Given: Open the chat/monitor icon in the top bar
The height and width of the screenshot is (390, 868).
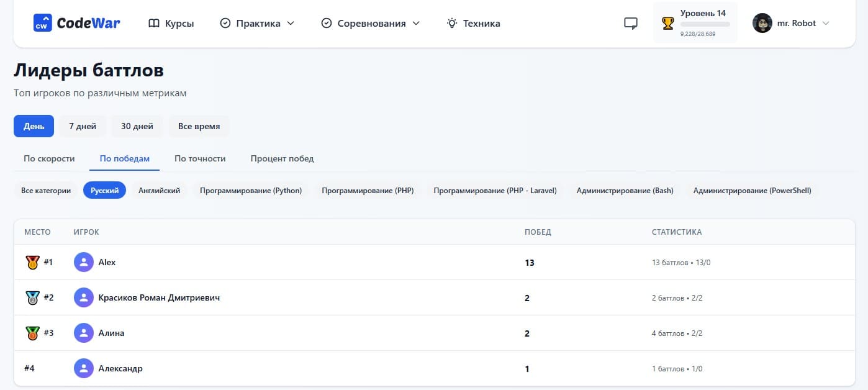Looking at the screenshot, I should pyautogui.click(x=630, y=22).
